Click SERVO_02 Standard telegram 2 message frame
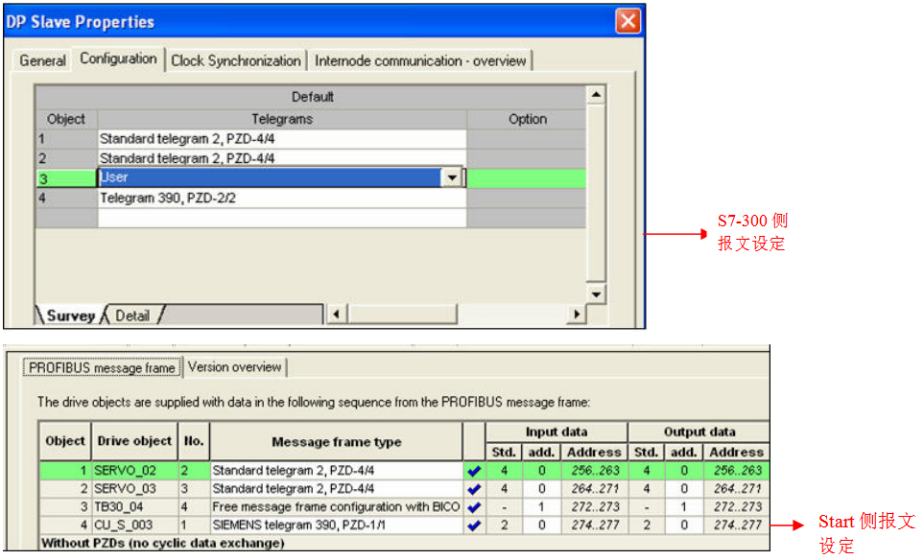The width and height of the screenshot is (924, 560). click(x=336, y=471)
